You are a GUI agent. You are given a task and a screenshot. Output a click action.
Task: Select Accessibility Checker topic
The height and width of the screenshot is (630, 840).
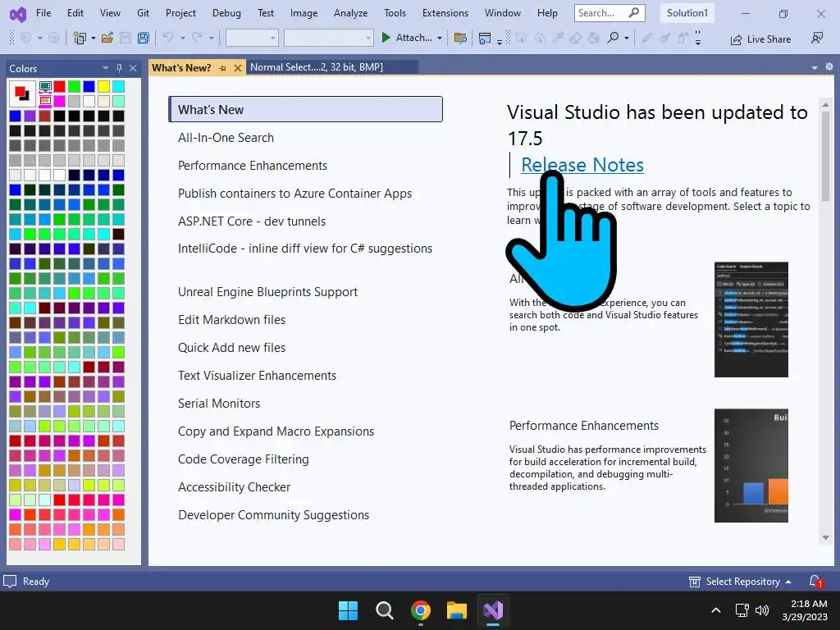point(234,487)
